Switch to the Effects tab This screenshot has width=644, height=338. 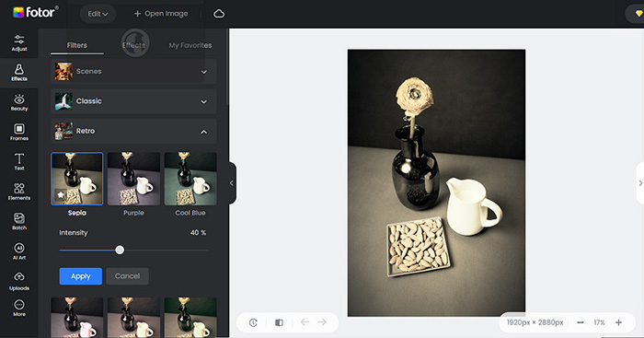click(x=134, y=45)
